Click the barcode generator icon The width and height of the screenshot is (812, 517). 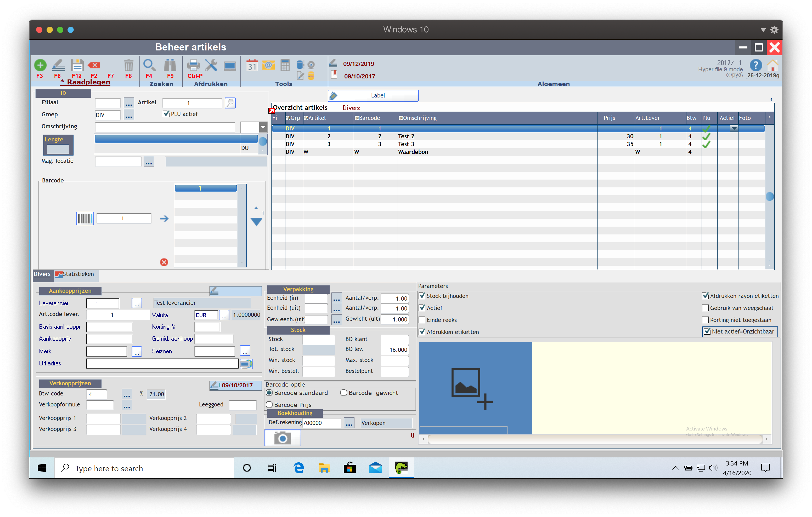(85, 219)
